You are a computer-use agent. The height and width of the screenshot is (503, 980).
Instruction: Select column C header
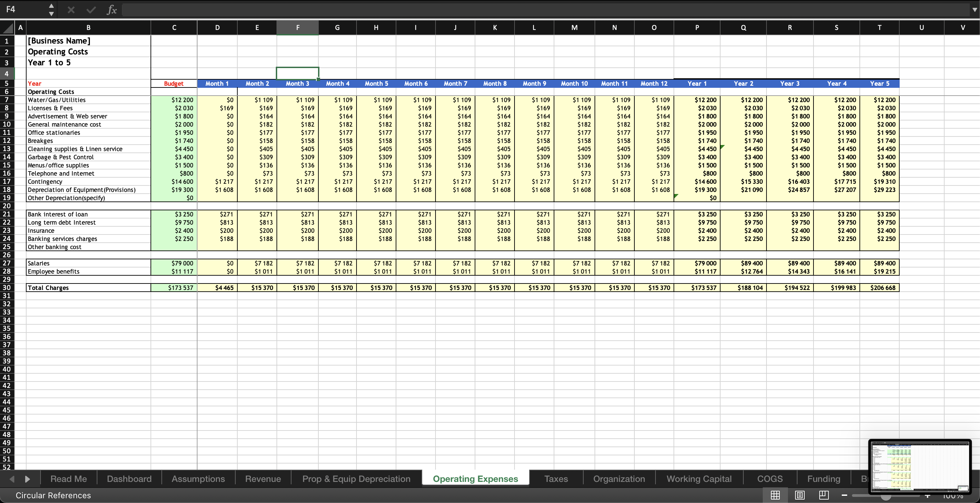click(174, 27)
